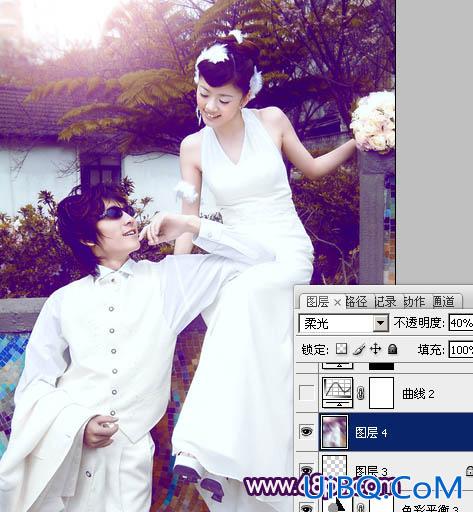This screenshot has width=473, height=512.
Task: Select the 图层 4 layer name
Action: (x=371, y=432)
